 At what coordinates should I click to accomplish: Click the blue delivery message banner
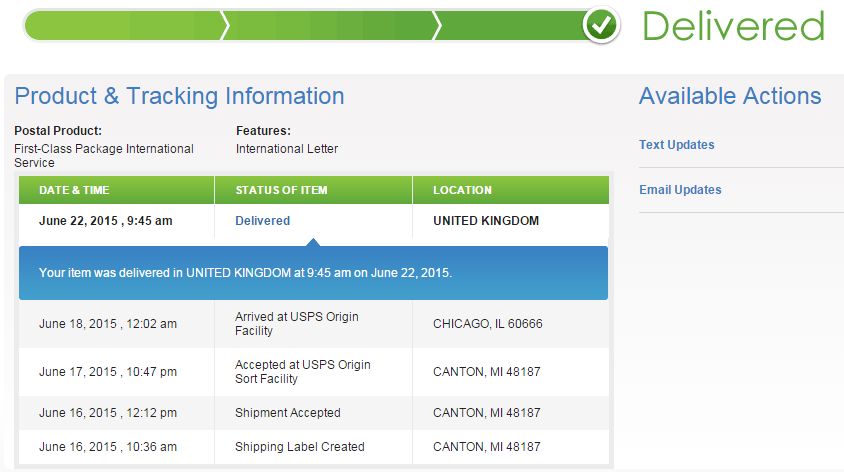313,272
